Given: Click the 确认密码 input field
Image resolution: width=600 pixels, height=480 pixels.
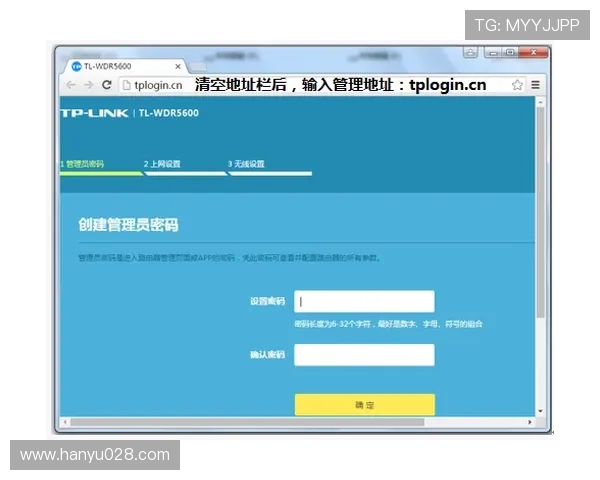Looking at the screenshot, I should pyautogui.click(x=364, y=355).
